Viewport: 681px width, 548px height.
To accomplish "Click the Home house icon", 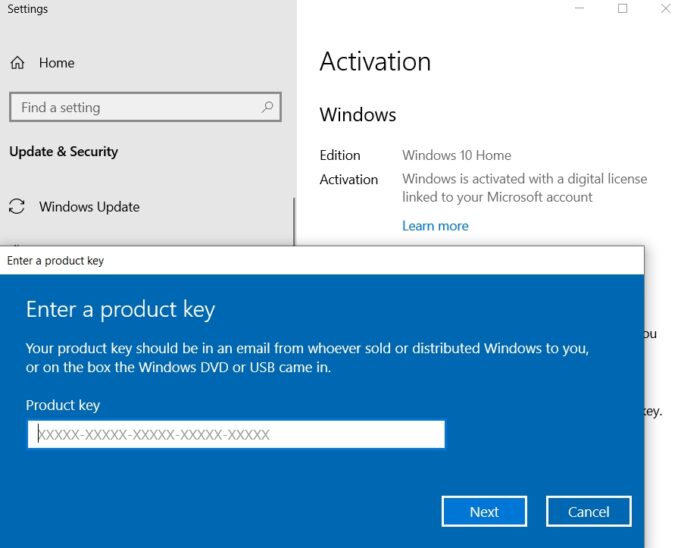I will point(17,63).
